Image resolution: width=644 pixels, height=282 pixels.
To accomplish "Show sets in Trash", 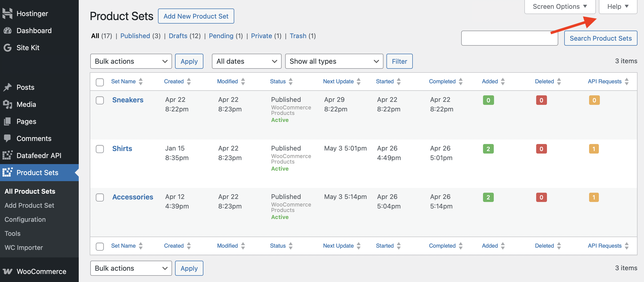I will [298, 36].
